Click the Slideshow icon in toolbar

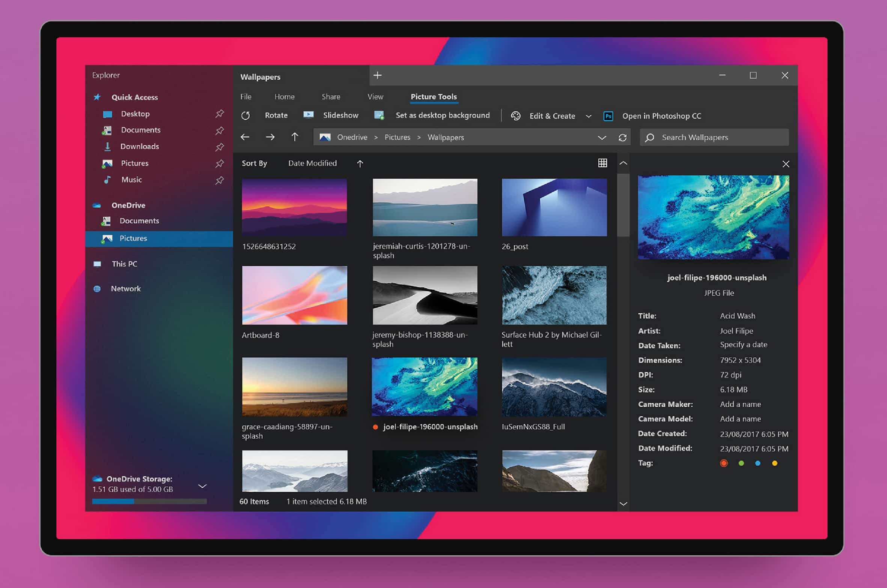point(307,116)
